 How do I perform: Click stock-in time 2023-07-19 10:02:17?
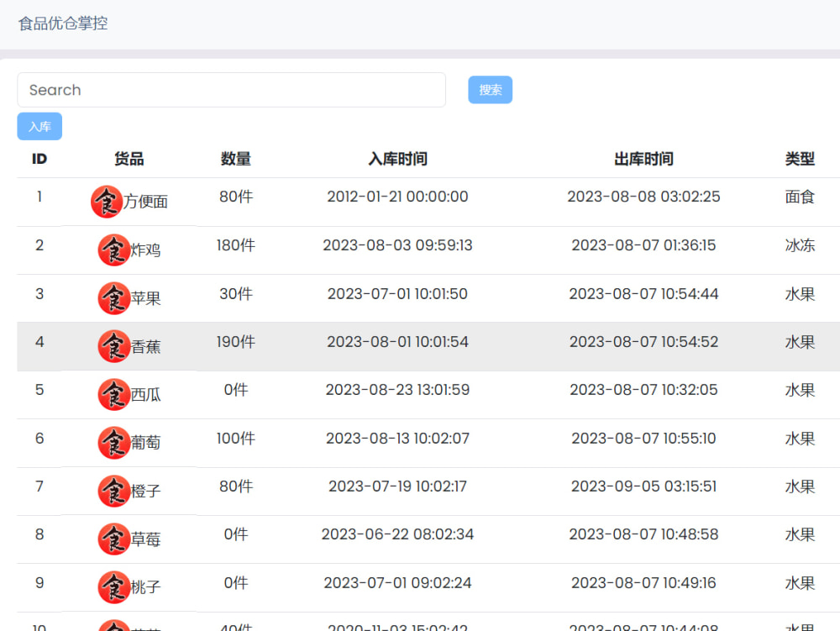[397, 486]
